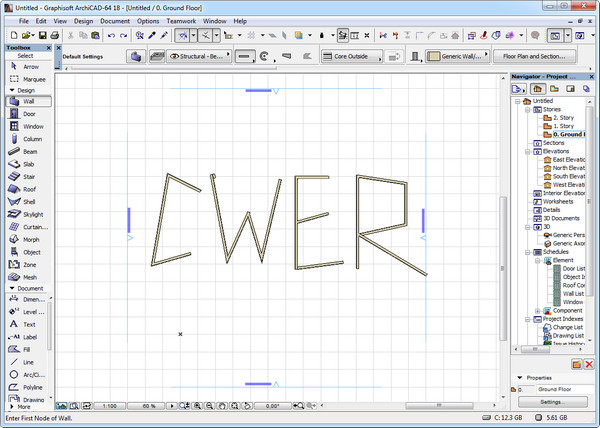Click the 1:100 scale field
600x428 pixels.
pos(110,406)
